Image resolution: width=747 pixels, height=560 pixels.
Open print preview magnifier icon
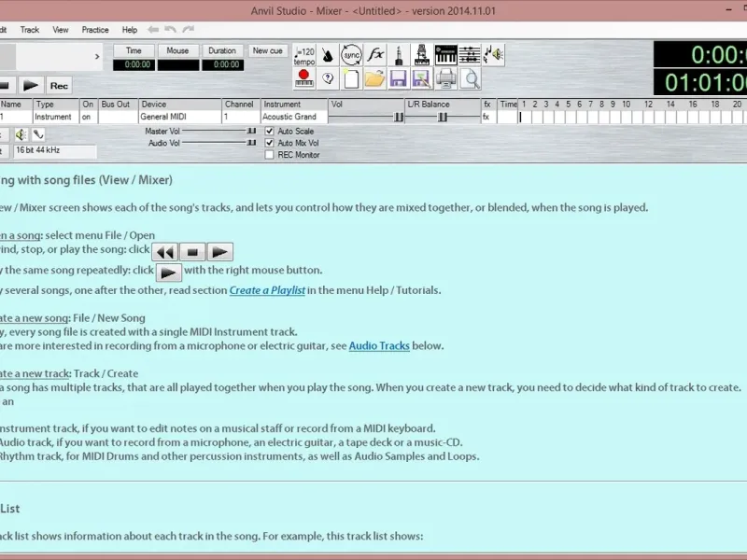click(470, 79)
